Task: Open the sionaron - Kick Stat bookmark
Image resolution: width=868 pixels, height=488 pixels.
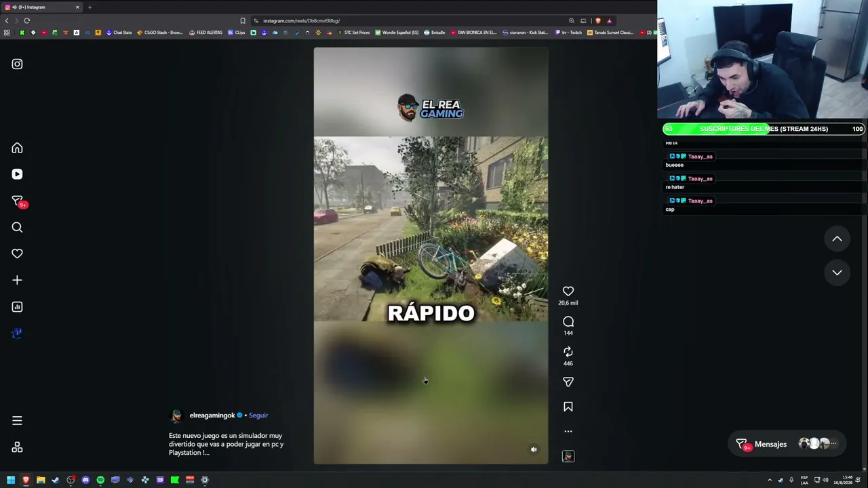Action: 526,33
